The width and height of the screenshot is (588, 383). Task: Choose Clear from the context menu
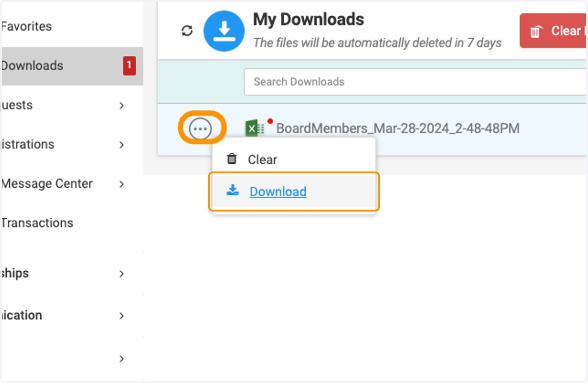(x=293, y=159)
